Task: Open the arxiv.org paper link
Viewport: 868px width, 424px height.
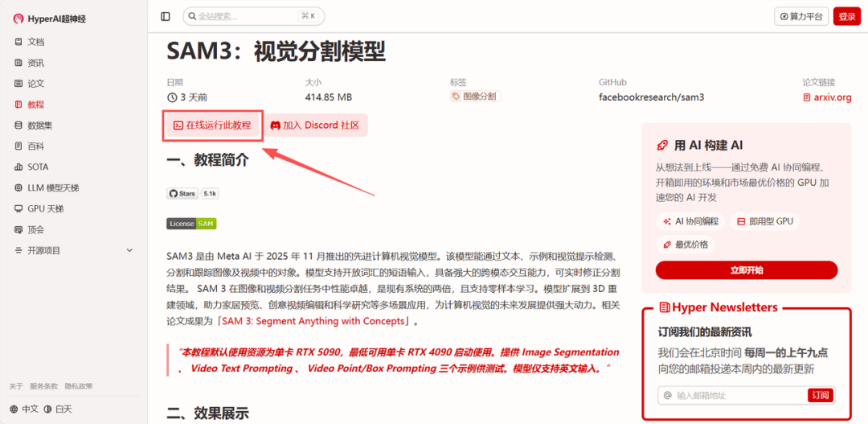Action: pos(827,97)
